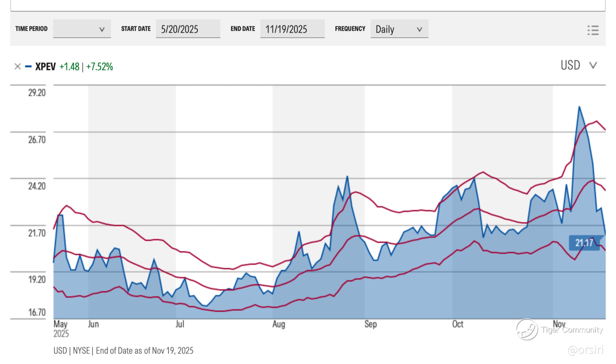Click the @orsiri author handle
The height and width of the screenshot is (364, 616).
point(585,350)
